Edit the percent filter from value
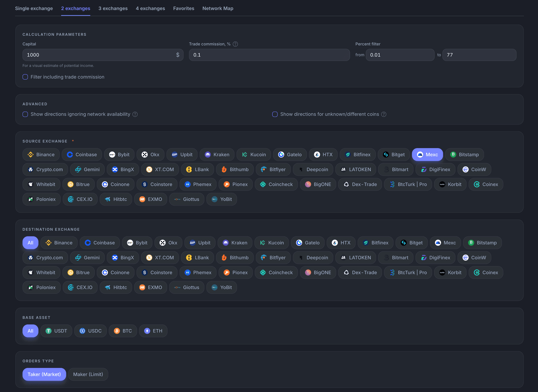 tap(400, 55)
